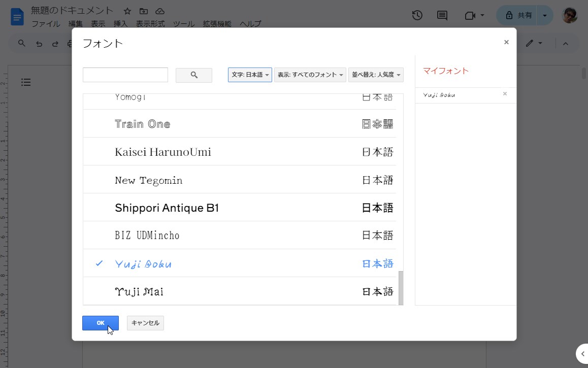The height and width of the screenshot is (368, 588).
Task: Open the comments history icon
Action: 442,15
